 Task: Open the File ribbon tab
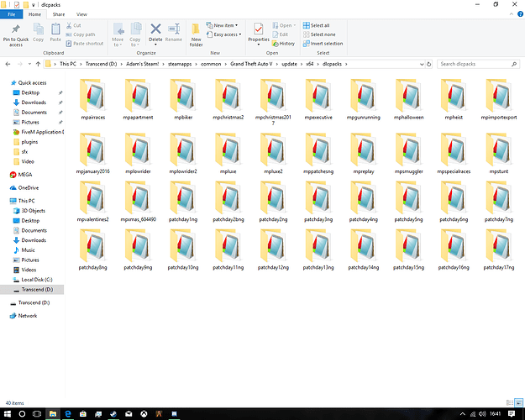click(12, 14)
